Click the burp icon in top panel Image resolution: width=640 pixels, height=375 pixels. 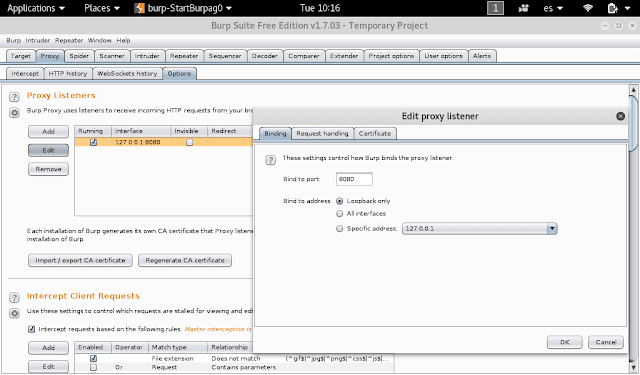click(140, 8)
